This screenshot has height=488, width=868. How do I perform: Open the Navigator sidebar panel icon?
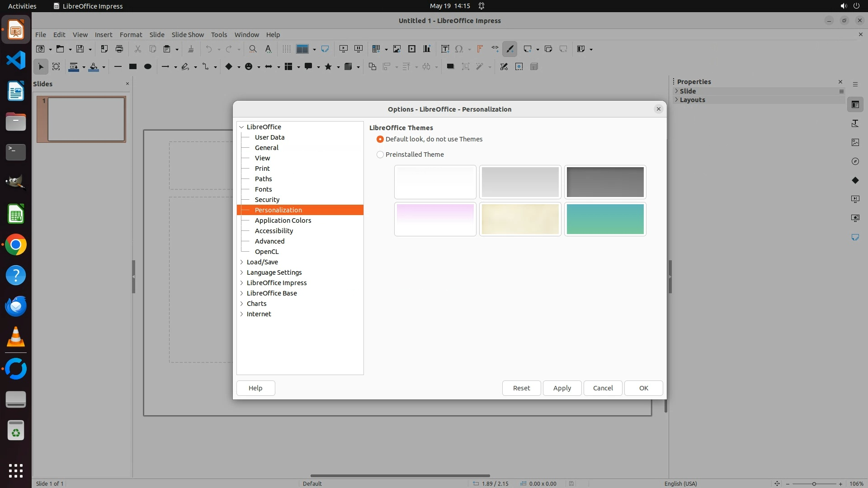pos(855,161)
